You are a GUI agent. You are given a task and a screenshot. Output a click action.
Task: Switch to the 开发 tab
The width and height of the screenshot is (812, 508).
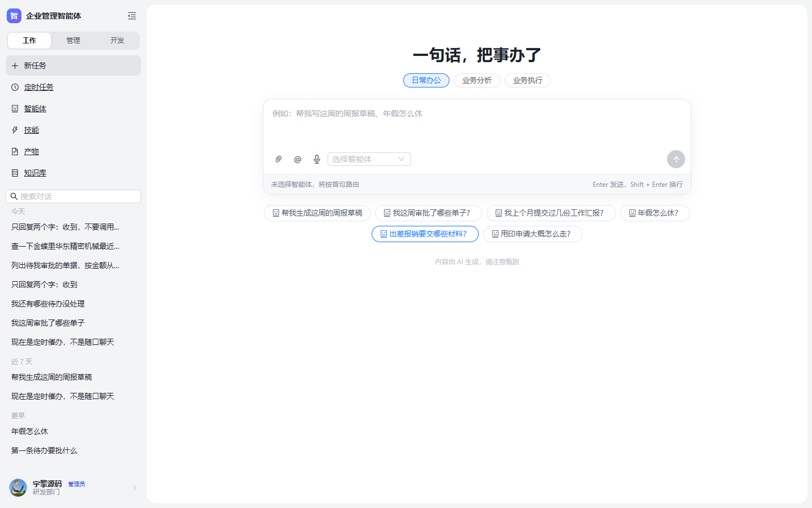(x=117, y=41)
